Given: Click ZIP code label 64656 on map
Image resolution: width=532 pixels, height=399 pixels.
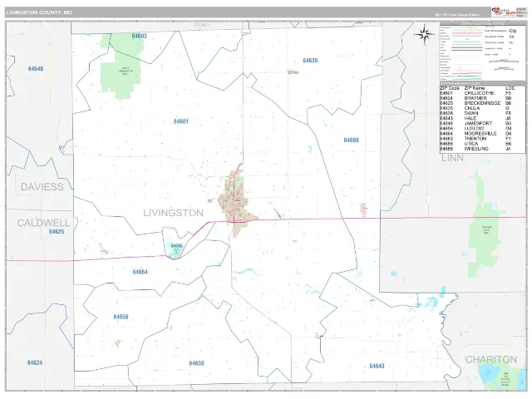Looking at the screenshot, I should 121,317.
